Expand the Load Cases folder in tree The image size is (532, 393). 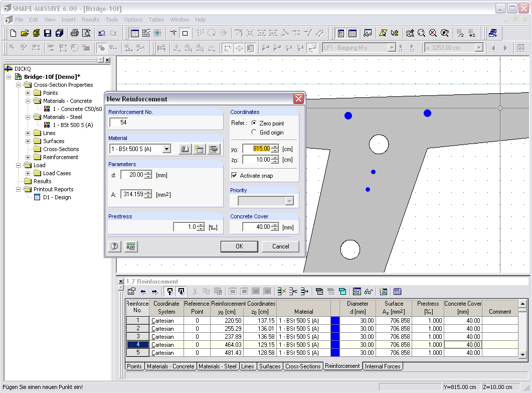(x=28, y=173)
